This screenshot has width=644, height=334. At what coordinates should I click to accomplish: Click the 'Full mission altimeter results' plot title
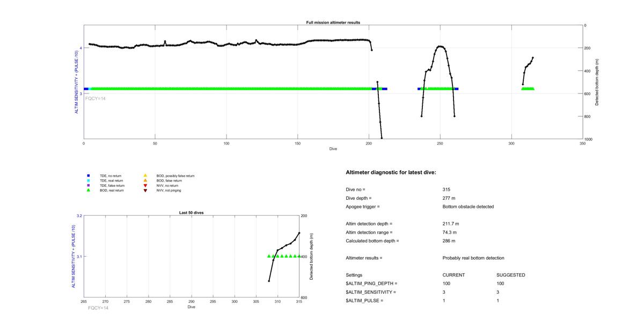[333, 23]
